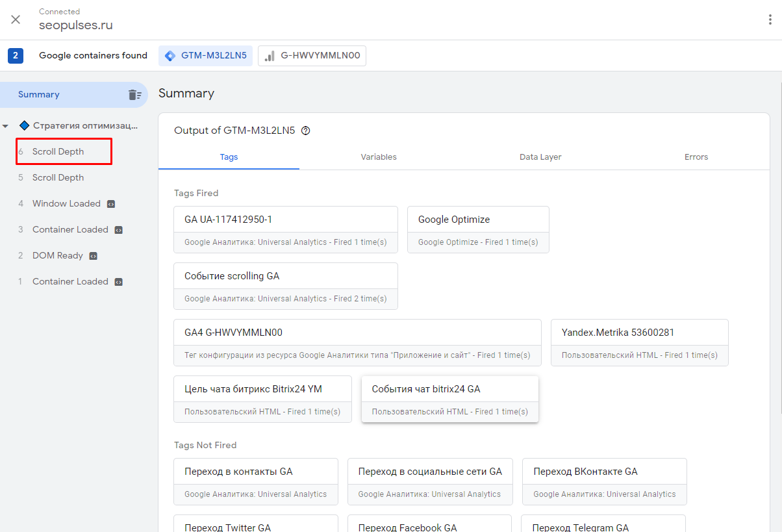Click the code icon beside DOM Ready
This screenshot has height=532, width=782.
pos(94,256)
